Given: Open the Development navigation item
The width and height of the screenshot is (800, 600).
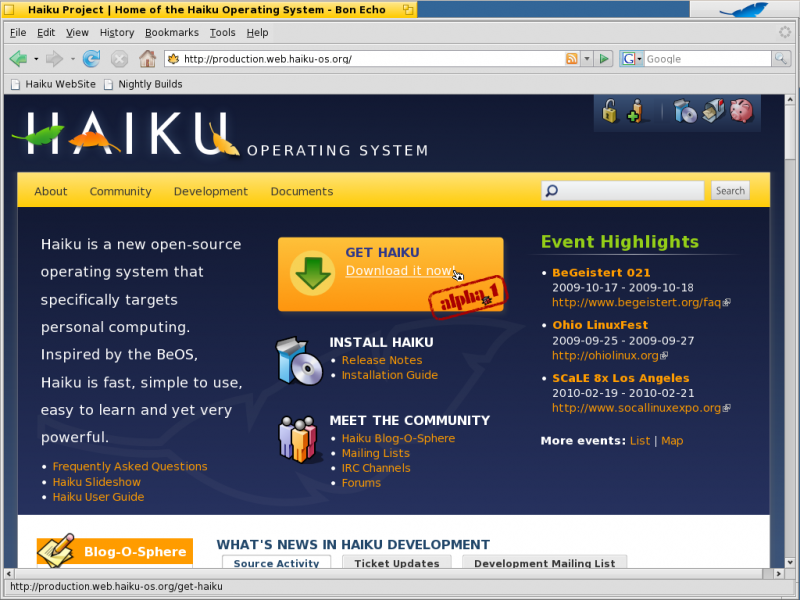Looking at the screenshot, I should 211,191.
